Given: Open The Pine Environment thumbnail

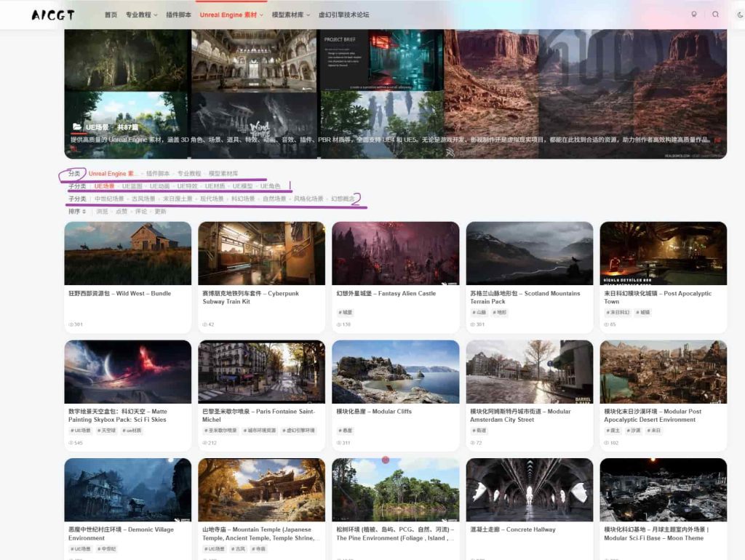Looking at the screenshot, I should [x=396, y=489].
